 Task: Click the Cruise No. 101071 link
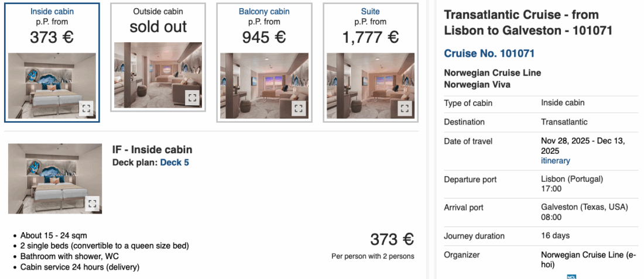[489, 54]
